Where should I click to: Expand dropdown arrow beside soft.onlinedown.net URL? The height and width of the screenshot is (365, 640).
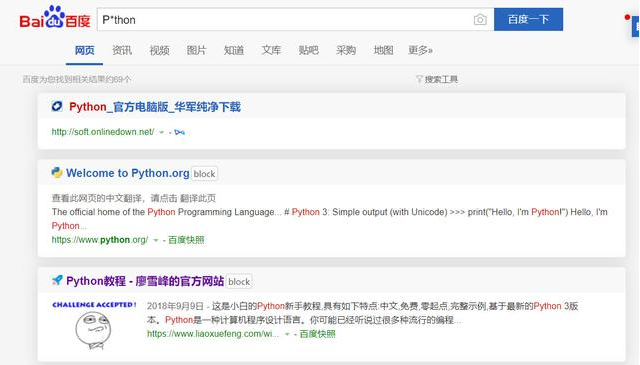point(161,132)
